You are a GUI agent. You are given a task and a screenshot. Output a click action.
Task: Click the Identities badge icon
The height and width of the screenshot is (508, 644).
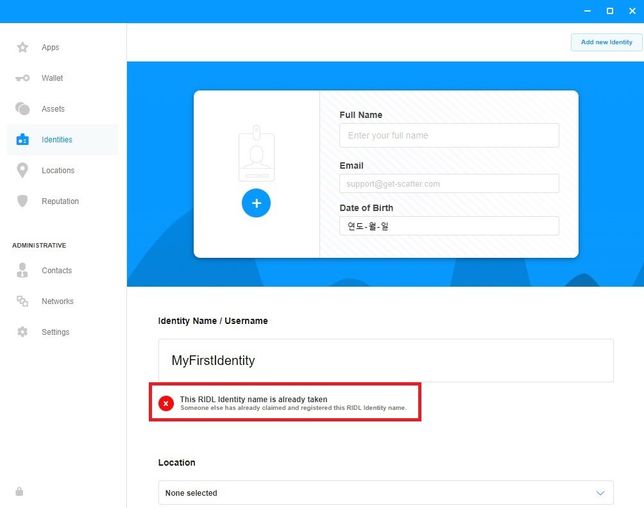(x=23, y=140)
